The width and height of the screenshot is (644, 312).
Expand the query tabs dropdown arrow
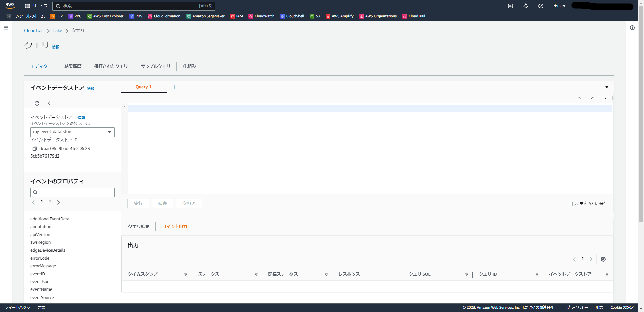[607, 87]
